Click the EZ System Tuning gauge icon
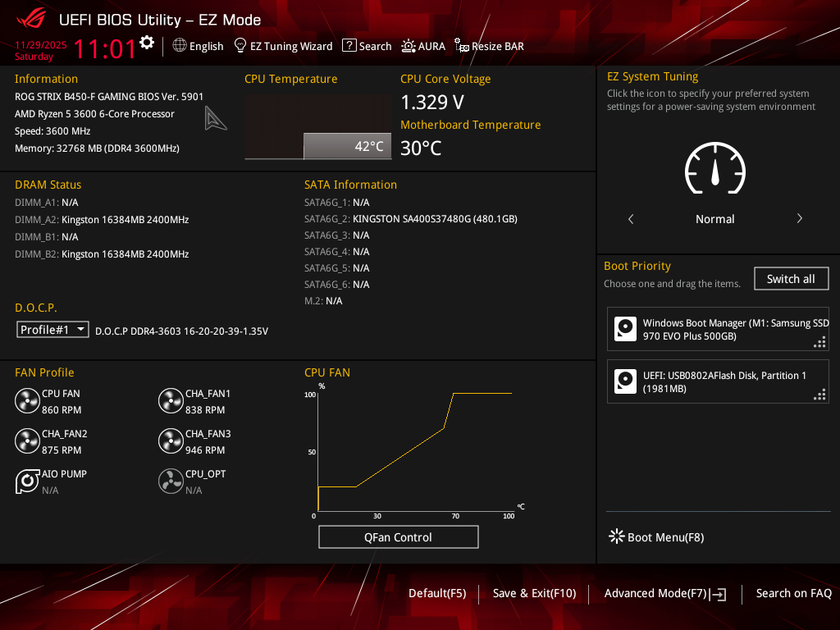 click(x=714, y=170)
